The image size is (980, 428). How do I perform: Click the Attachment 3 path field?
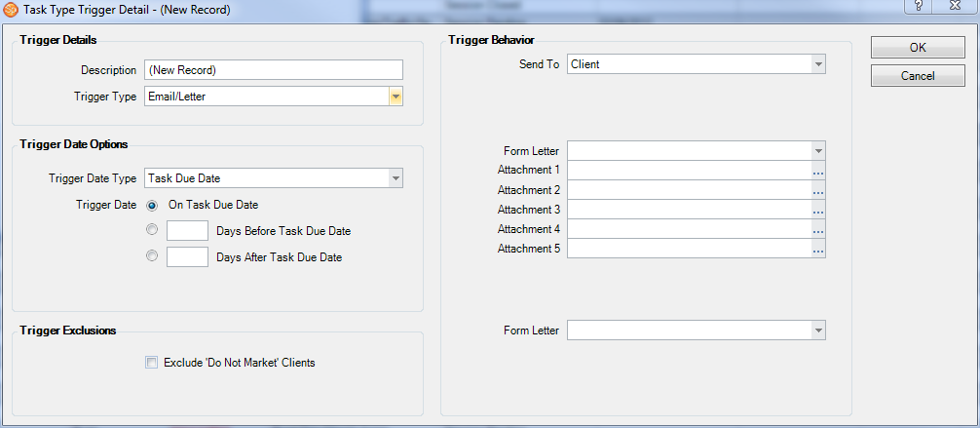click(x=690, y=209)
